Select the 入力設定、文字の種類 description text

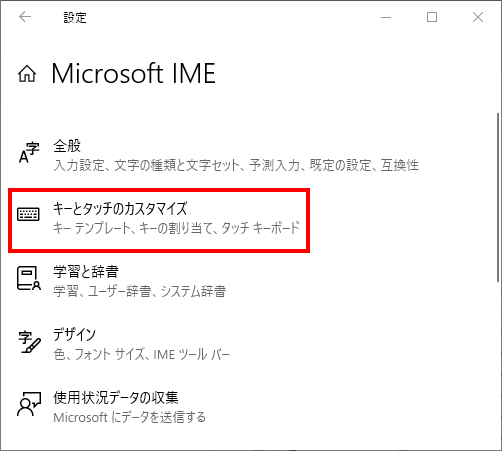[x=236, y=165]
